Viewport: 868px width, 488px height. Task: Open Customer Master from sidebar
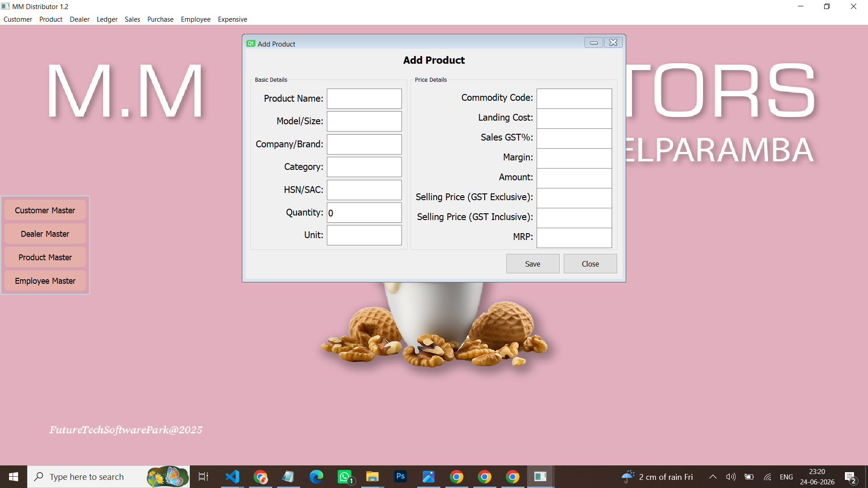point(45,211)
